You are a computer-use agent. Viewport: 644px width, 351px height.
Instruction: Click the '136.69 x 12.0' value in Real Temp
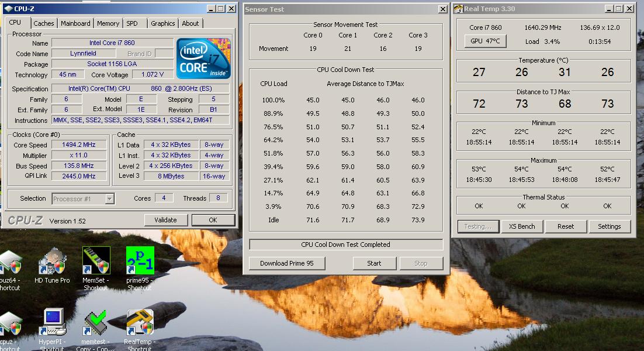tap(600, 27)
